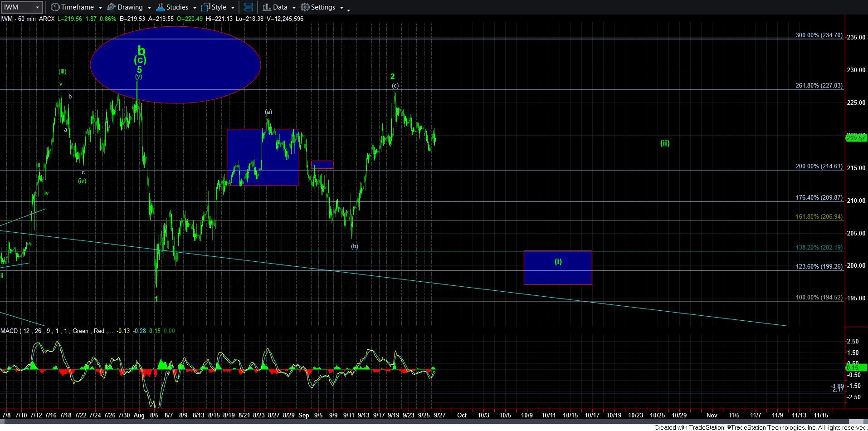
Task: Click the Style icon
Action: point(205,7)
